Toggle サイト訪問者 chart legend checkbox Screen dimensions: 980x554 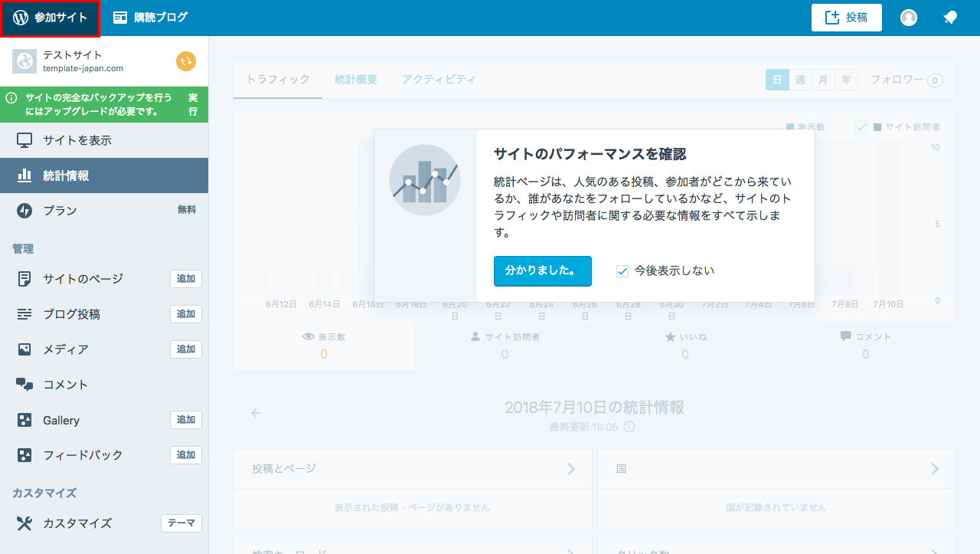(861, 127)
